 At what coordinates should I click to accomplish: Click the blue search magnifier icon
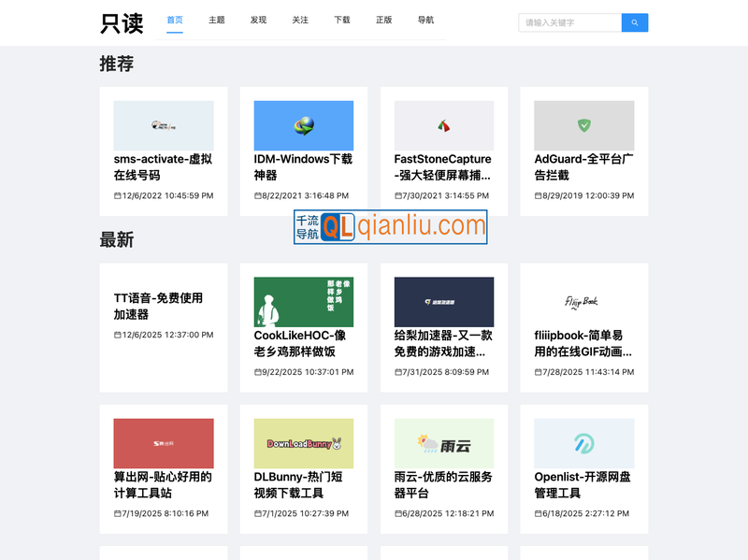point(635,22)
